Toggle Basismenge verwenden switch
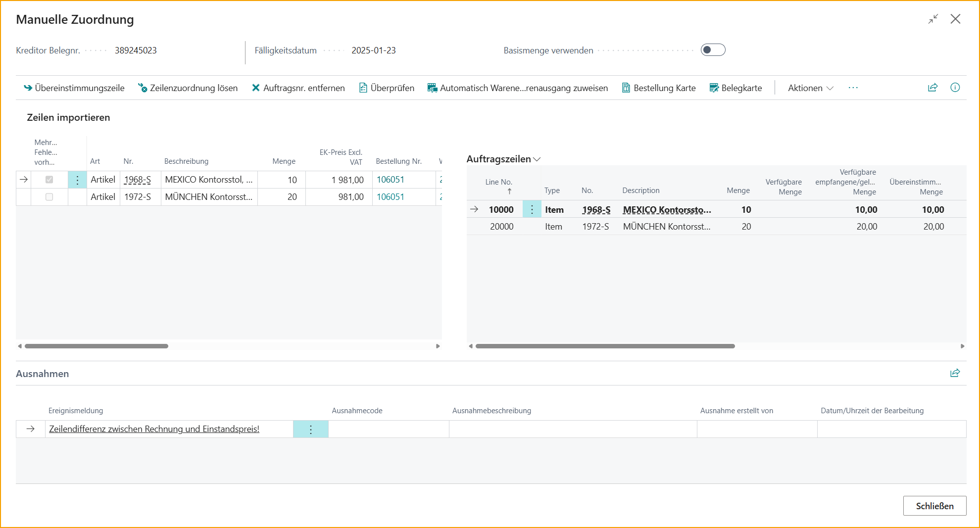 [x=713, y=50]
